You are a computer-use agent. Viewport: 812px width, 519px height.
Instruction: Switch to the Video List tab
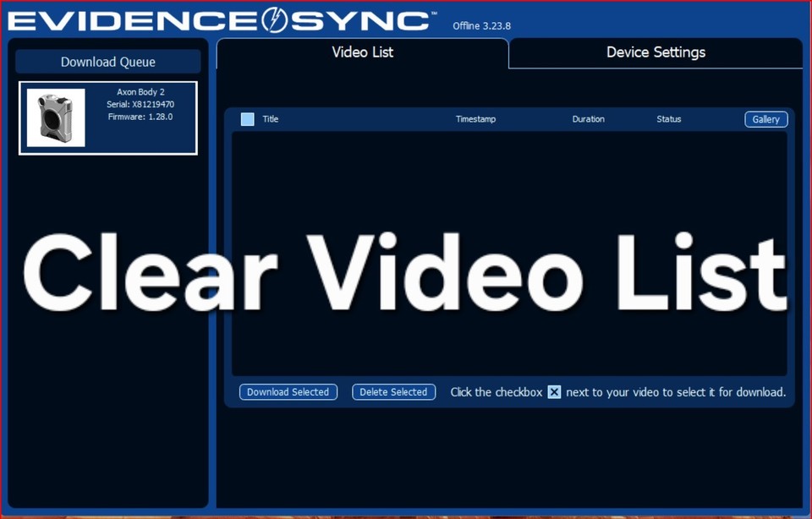[362, 52]
